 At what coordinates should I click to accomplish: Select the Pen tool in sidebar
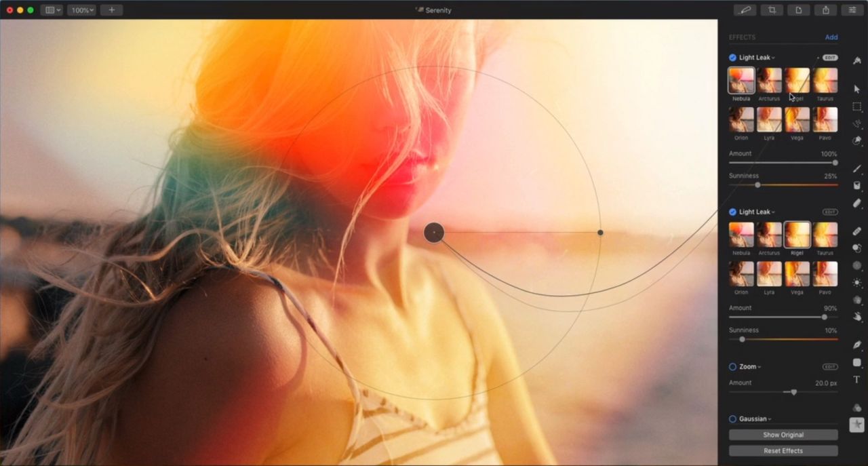[x=856, y=345]
